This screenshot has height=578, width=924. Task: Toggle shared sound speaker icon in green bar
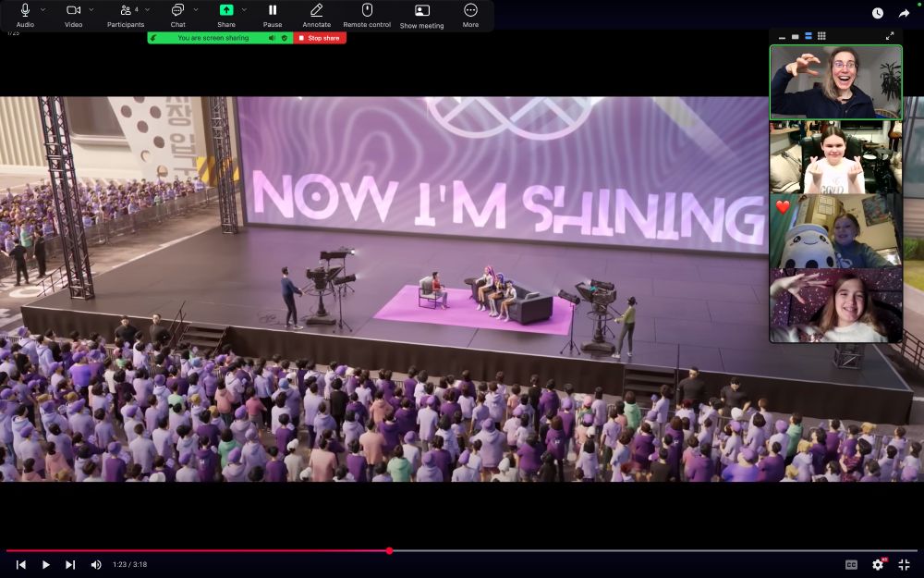click(272, 38)
